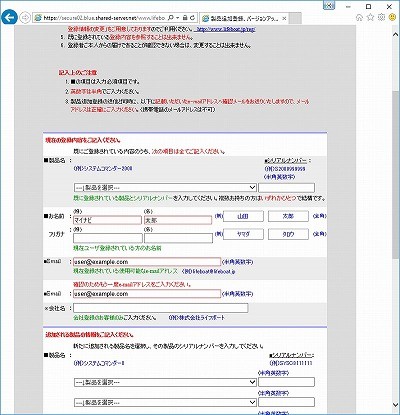Open the Tools gear menu
This screenshot has width=400, height=415.
tap(381, 17)
